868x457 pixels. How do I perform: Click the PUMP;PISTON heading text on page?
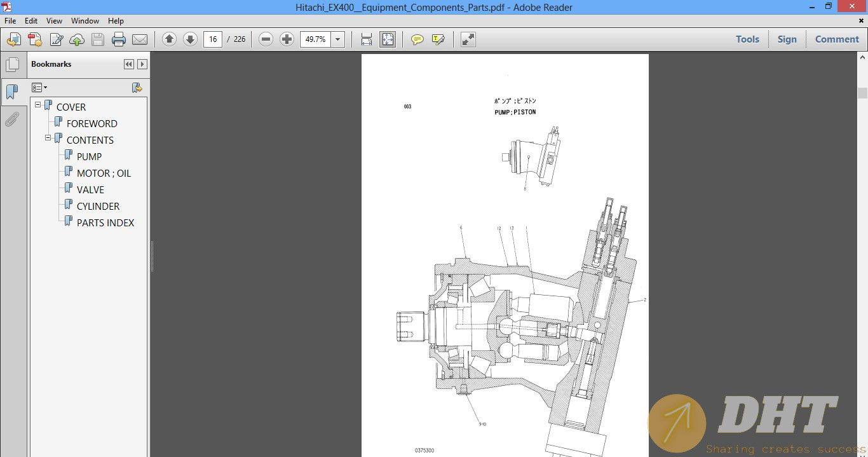click(515, 113)
